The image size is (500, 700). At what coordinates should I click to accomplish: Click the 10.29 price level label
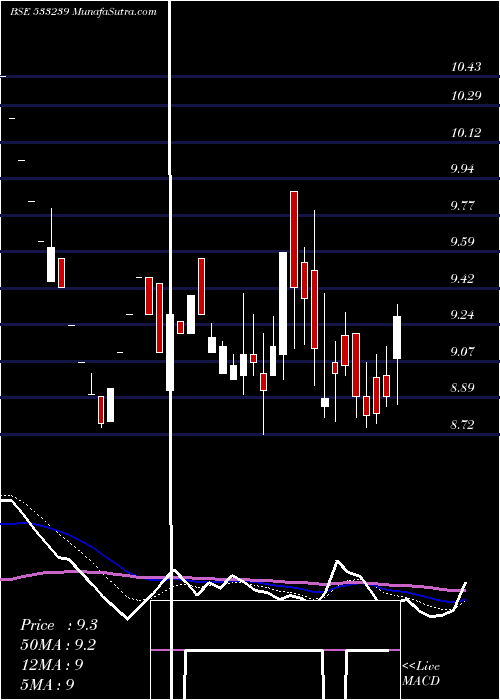click(466, 96)
